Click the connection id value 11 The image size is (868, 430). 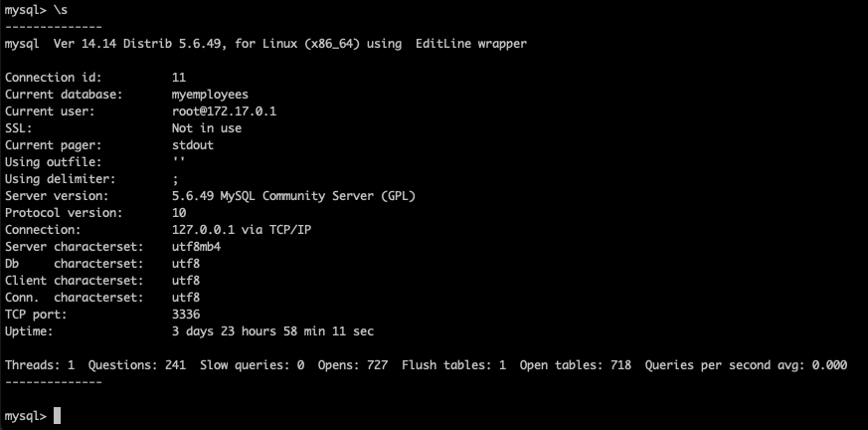click(x=179, y=78)
